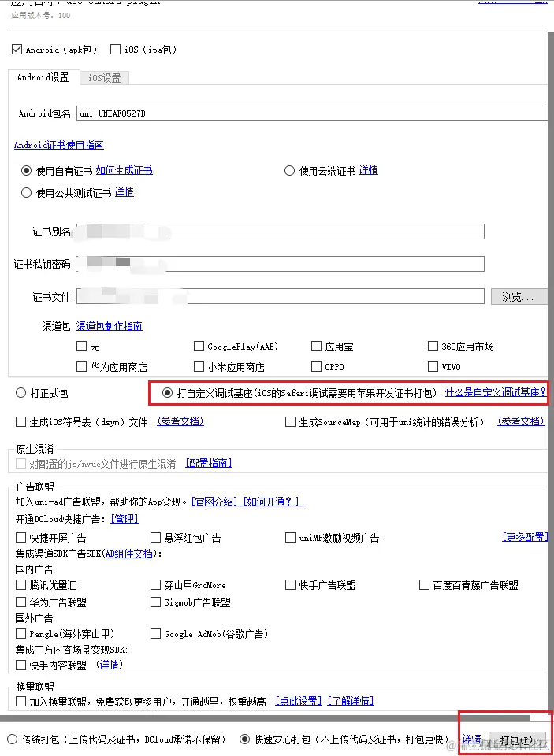
Task: Select 使用云端证书 radio button
Action: pos(289,171)
